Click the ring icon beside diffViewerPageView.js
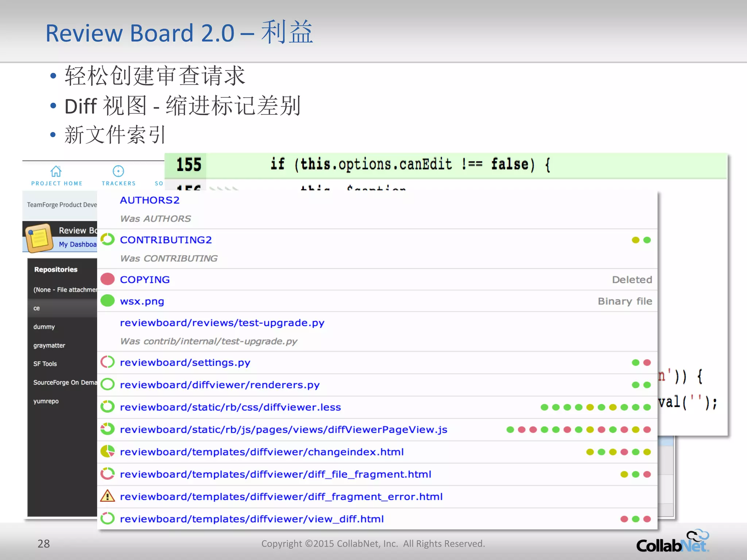Viewport: 747px width, 560px height. tap(108, 429)
